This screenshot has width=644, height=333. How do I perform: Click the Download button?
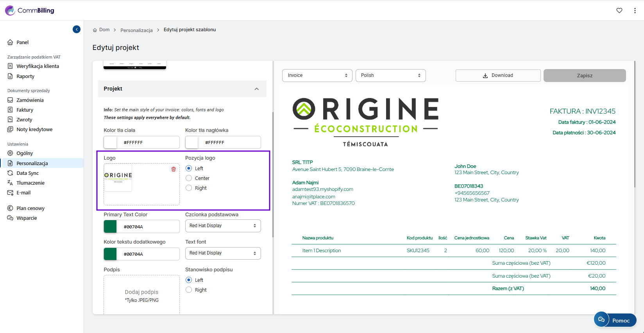point(498,75)
